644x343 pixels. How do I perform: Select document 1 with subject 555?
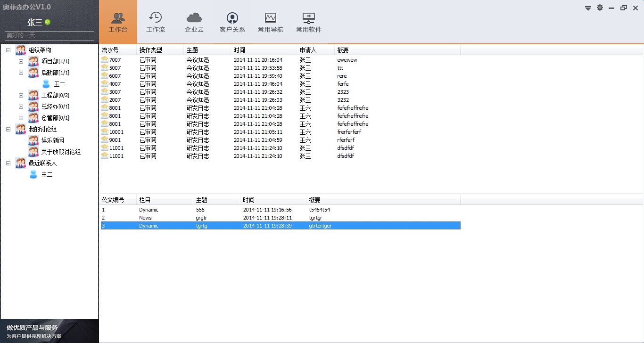[x=280, y=210]
